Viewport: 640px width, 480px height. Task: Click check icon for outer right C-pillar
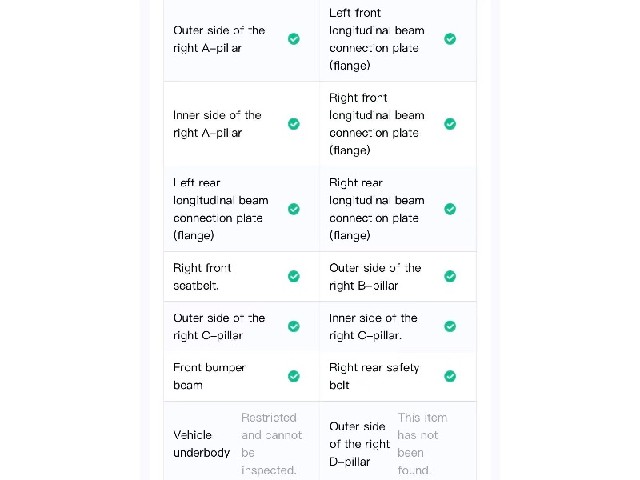(x=293, y=327)
